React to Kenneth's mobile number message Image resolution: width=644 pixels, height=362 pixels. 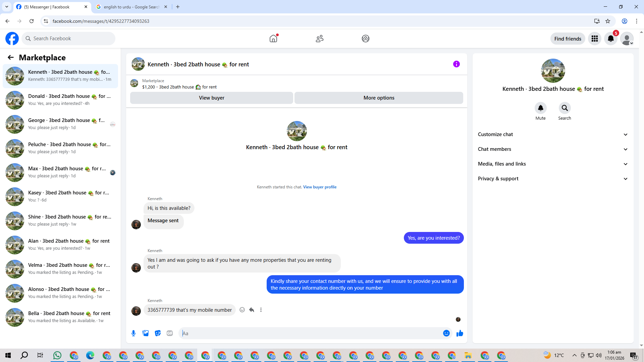coord(242,310)
